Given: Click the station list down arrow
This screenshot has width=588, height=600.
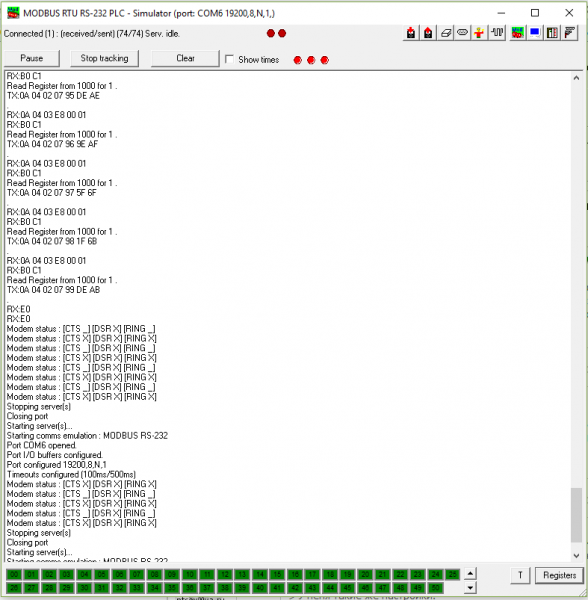Looking at the screenshot, I should [470, 588].
